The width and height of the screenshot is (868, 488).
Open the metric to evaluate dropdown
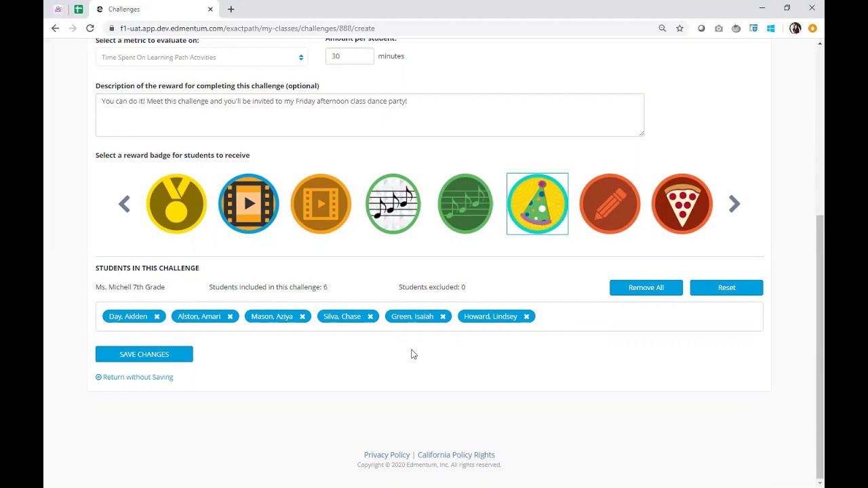point(201,57)
